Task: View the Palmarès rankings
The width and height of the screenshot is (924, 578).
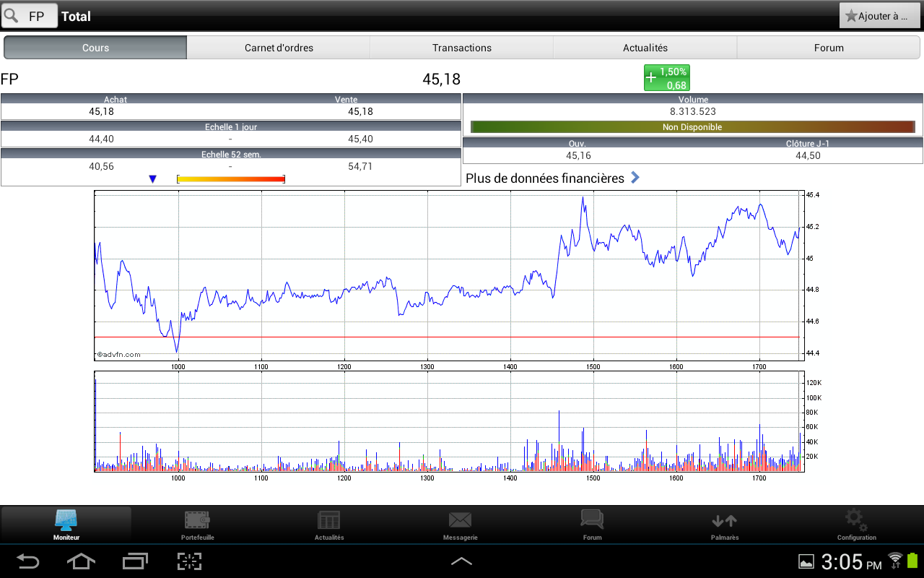Action: coord(724,524)
